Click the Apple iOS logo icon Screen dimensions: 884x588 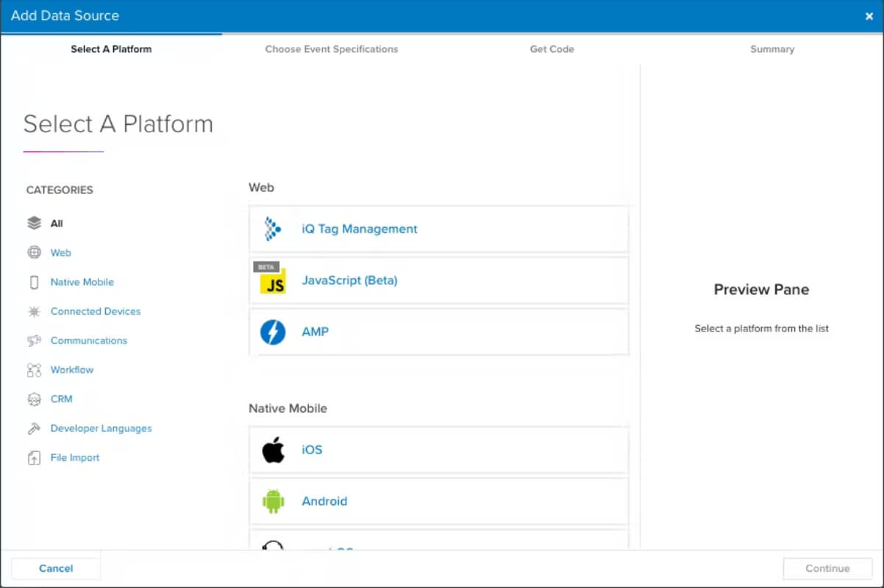point(273,450)
